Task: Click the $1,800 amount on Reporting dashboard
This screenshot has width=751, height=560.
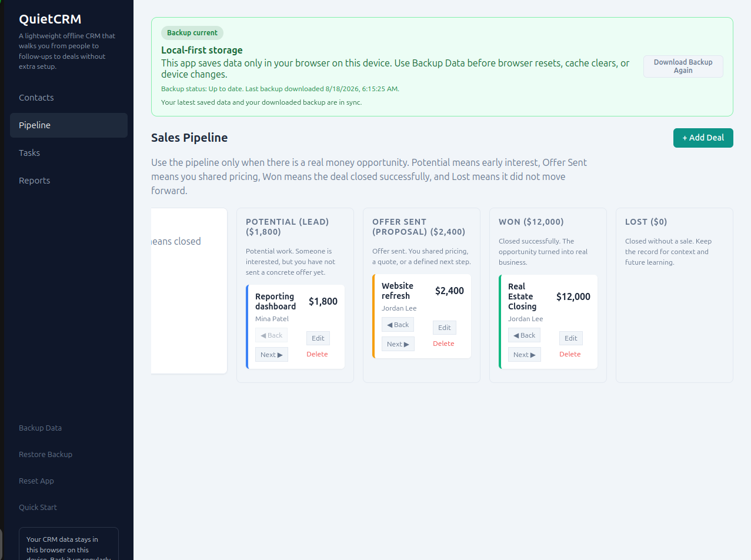Action: [323, 301]
